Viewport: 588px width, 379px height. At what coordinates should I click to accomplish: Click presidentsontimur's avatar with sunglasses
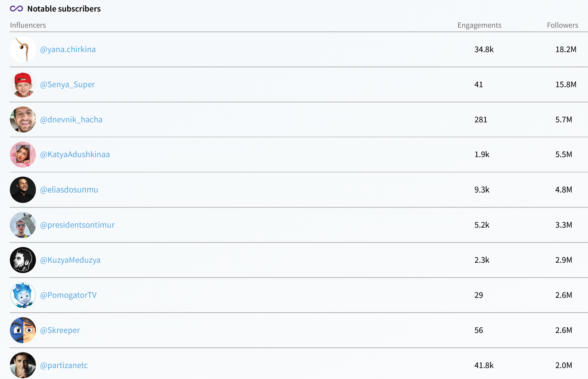tap(23, 225)
